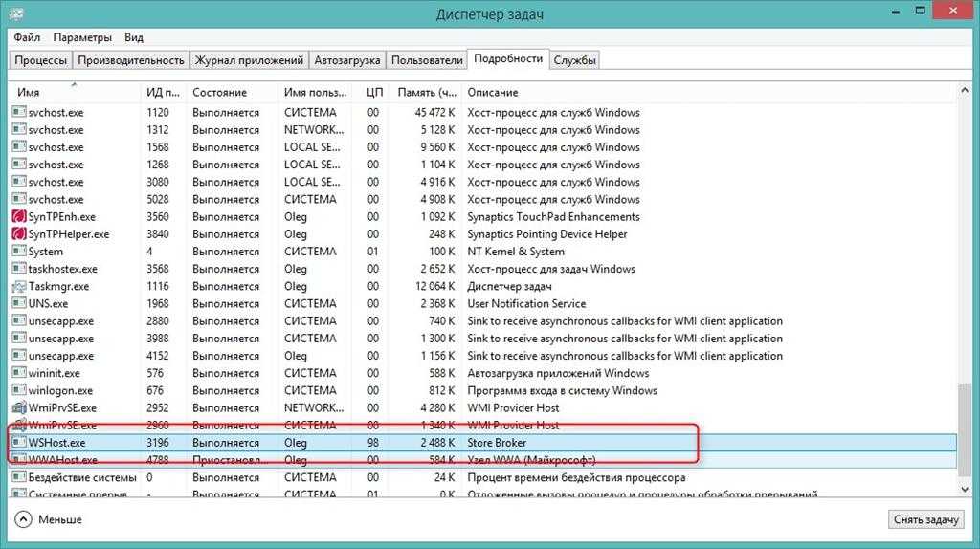Click the Task Manager title bar icon
Viewport: 980px width, 549px height.
pyautogui.click(x=15, y=13)
